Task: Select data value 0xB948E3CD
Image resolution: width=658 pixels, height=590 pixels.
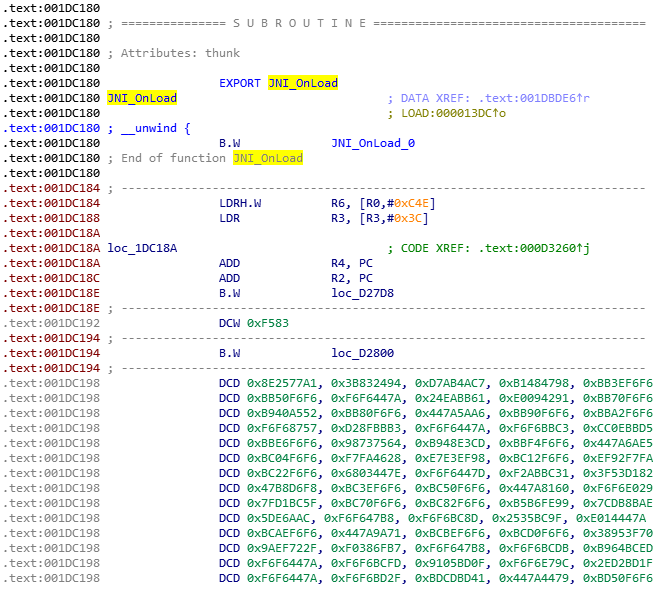Action: pyautogui.click(x=450, y=443)
